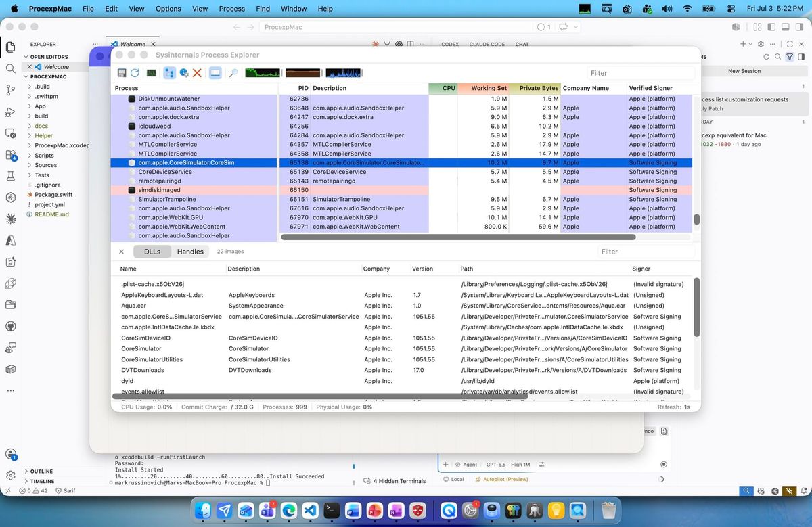Click the top Filter field in Process Explorer
The image size is (812, 527).
coord(640,73)
